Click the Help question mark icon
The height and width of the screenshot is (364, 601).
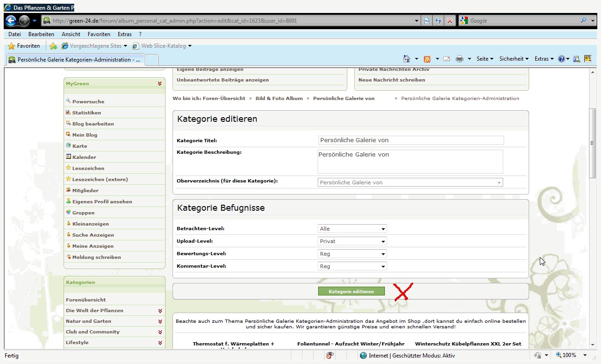coord(561,59)
